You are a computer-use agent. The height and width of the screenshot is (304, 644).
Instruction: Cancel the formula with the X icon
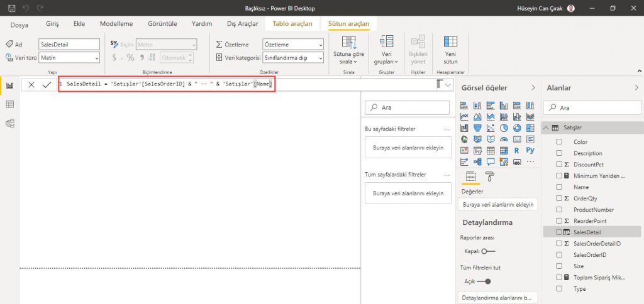pos(31,85)
